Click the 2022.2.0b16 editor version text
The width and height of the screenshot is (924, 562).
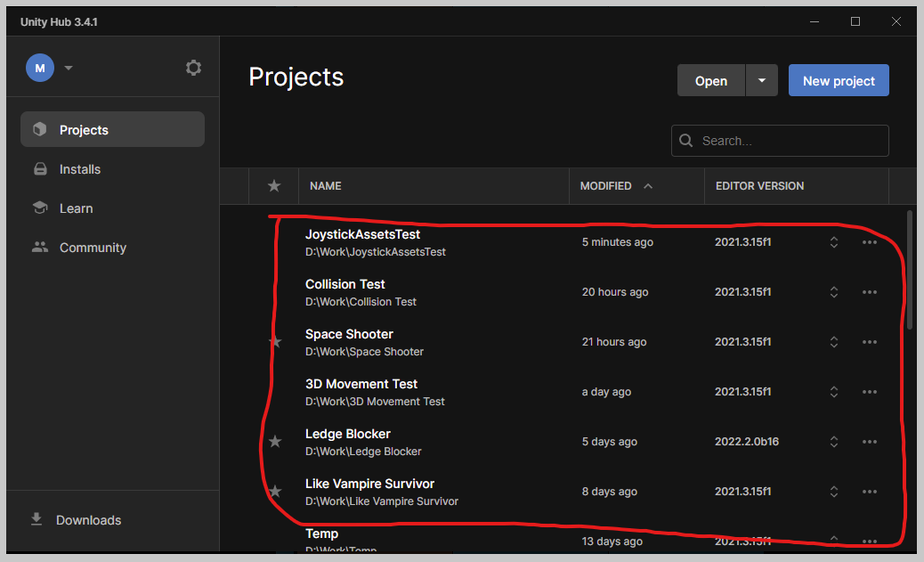tap(747, 442)
